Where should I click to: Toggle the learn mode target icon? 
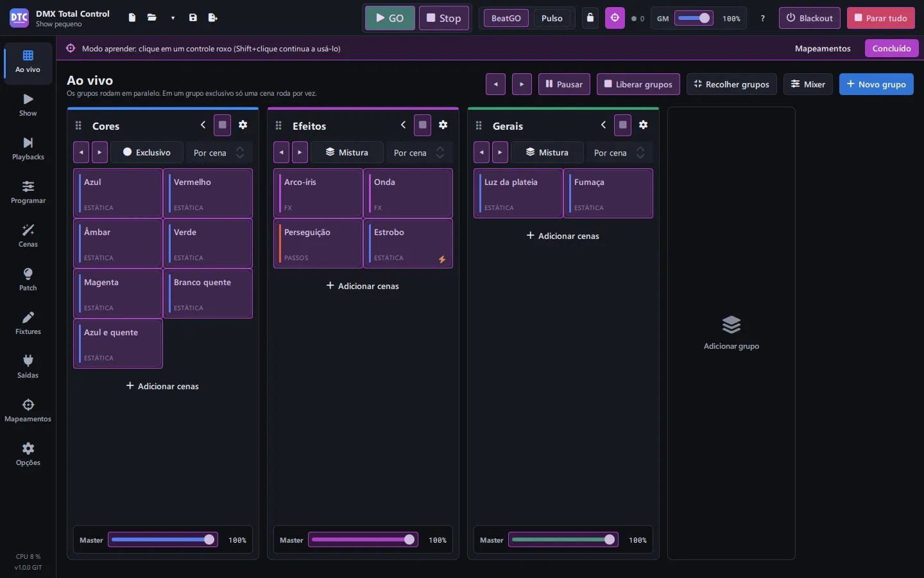tap(615, 18)
